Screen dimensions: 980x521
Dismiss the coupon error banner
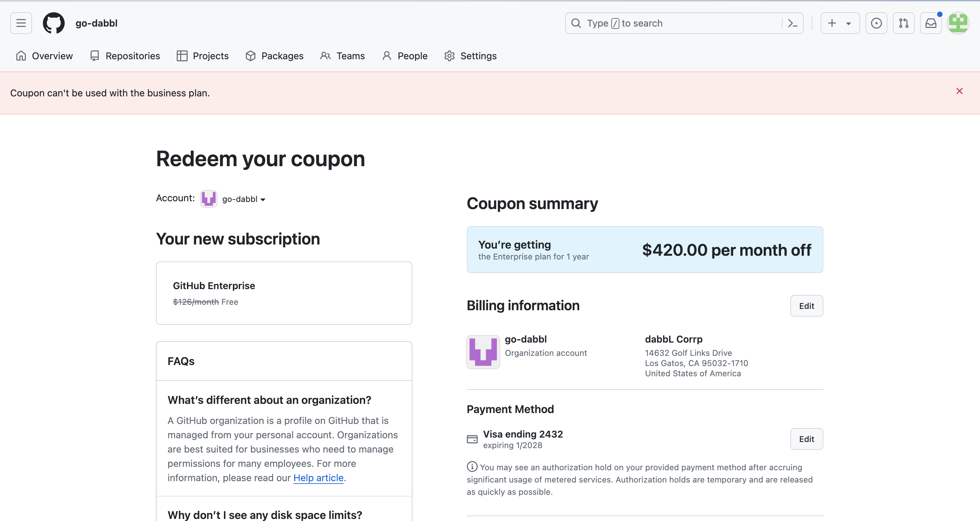click(x=960, y=91)
